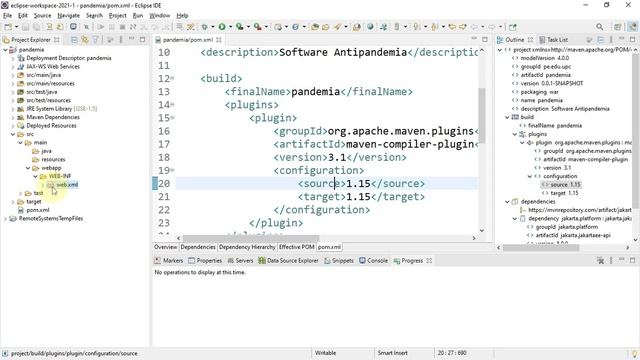Click line 21 target tag in editor
Image resolution: width=640 pixels, height=360 pixels.
click(322, 197)
